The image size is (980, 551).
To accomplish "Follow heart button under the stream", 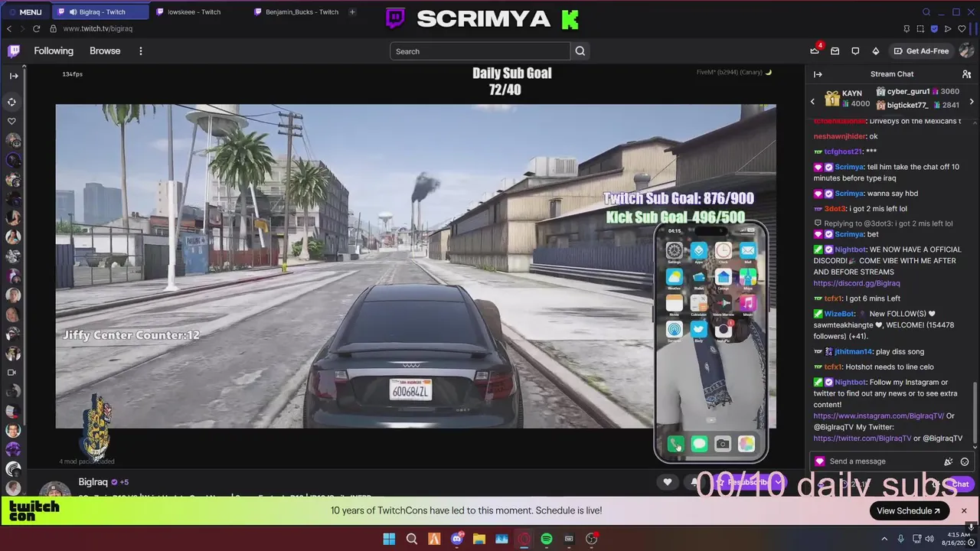I will point(668,482).
